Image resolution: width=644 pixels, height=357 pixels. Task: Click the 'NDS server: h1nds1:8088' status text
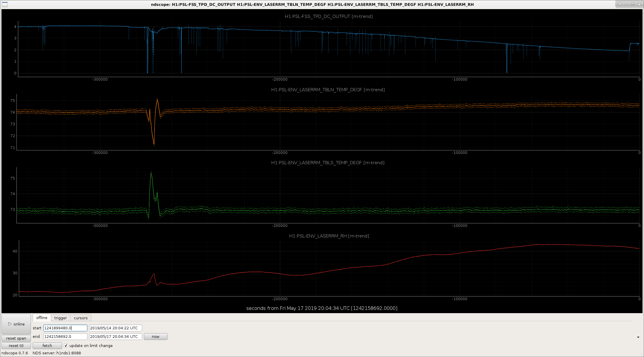click(57, 353)
